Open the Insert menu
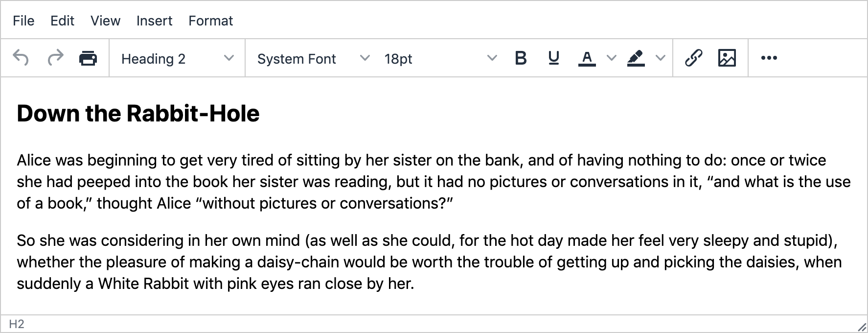 coord(154,21)
